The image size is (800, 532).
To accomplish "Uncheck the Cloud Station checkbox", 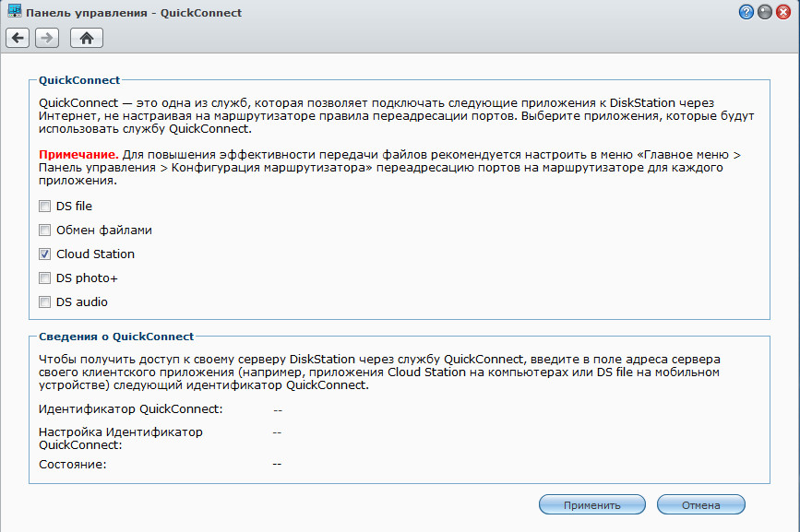I will (44, 254).
